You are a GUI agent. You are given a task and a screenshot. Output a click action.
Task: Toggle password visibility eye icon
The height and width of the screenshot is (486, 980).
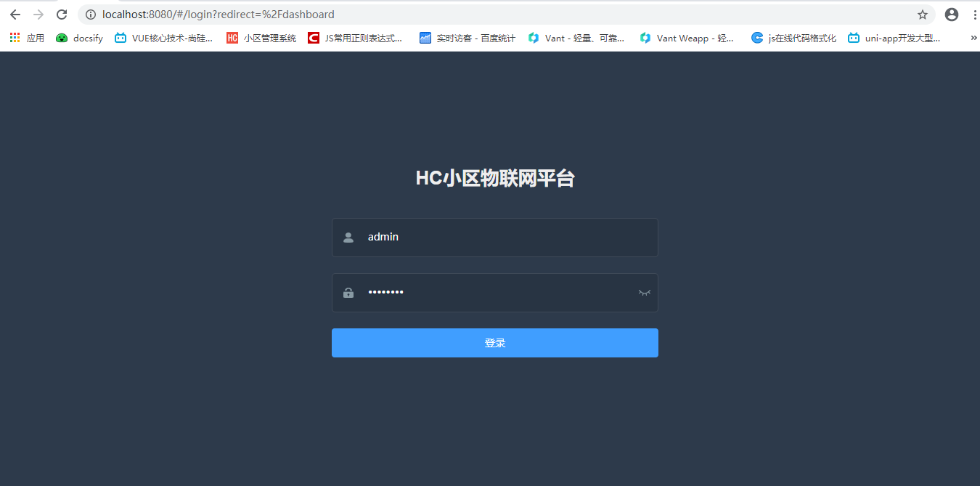pyautogui.click(x=644, y=293)
